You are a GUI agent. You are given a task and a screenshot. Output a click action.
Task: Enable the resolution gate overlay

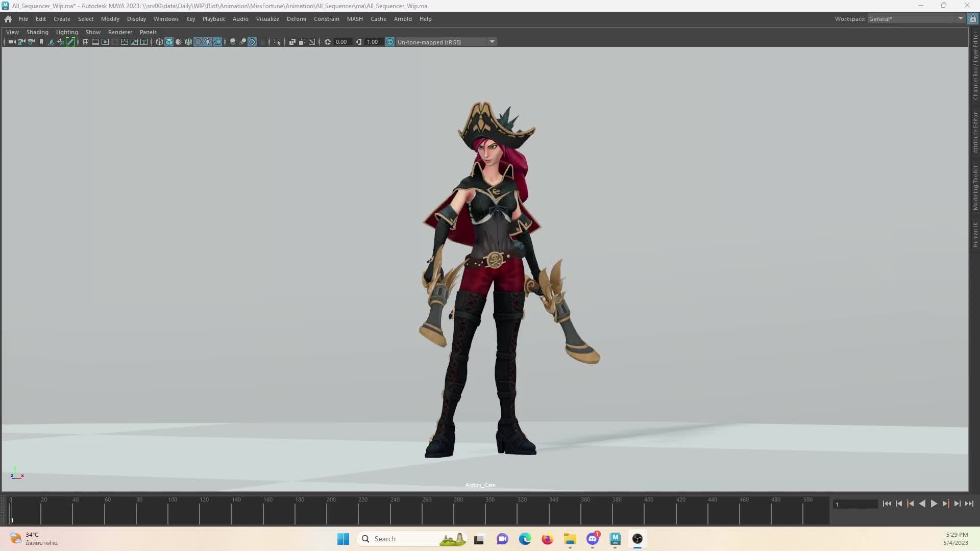click(105, 42)
